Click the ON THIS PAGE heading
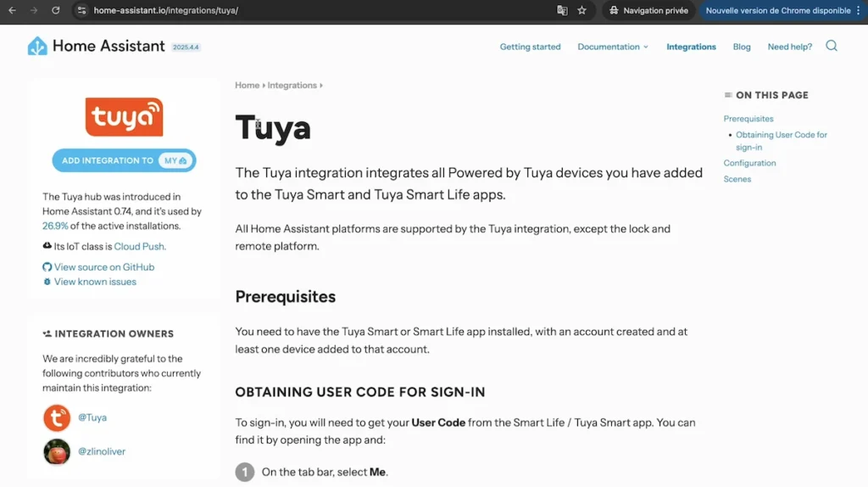 pos(771,95)
